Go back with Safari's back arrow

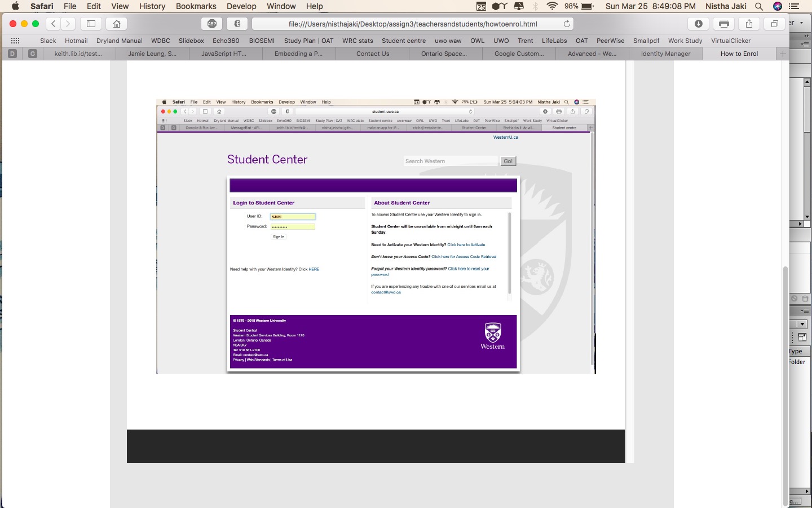(x=54, y=24)
